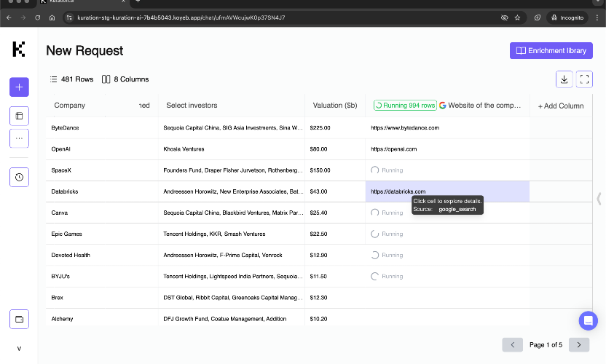Image resolution: width=606 pixels, height=364 pixels.
Task: Click the ByteDance company cell
Action: [102, 128]
